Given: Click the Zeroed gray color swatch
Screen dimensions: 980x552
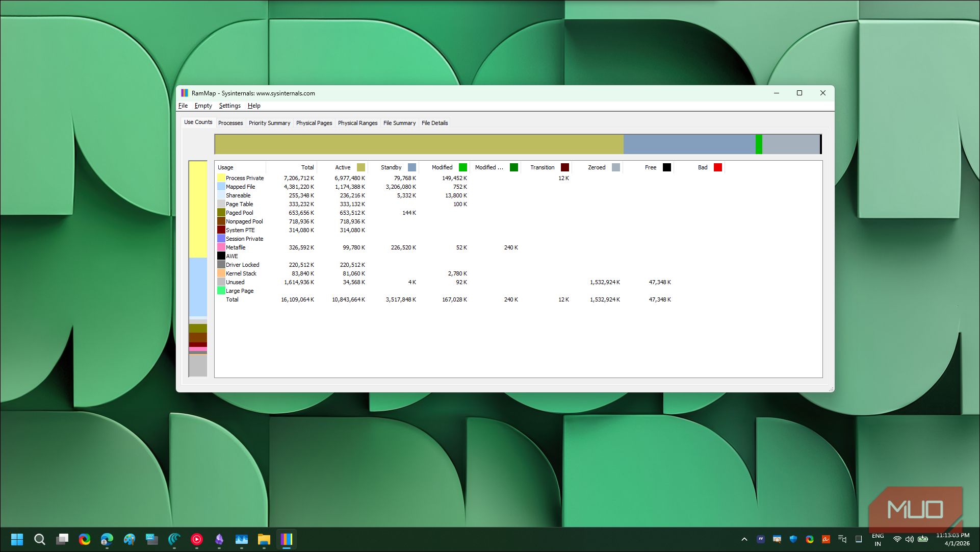Looking at the screenshot, I should pyautogui.click(x=616, y=167).
